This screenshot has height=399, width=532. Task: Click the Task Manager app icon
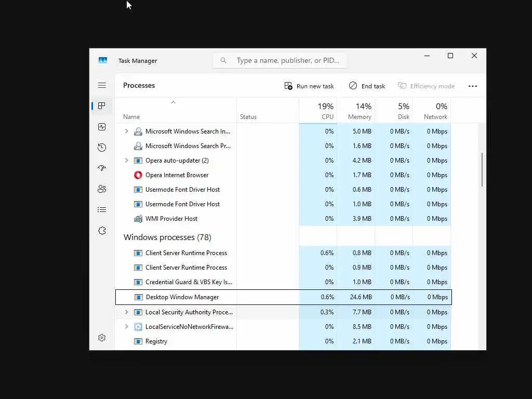pos(103,60)
